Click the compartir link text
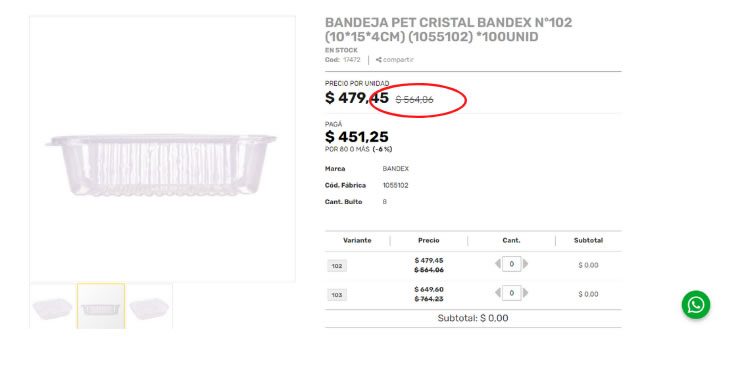Image resolution: width=730 pixels, height=370 pixels. click(399, 60)
